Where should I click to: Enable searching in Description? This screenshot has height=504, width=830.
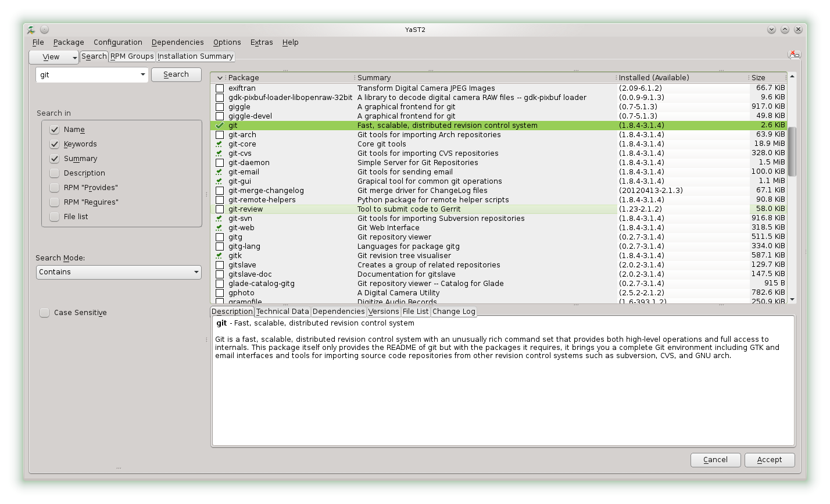point(55,173)
